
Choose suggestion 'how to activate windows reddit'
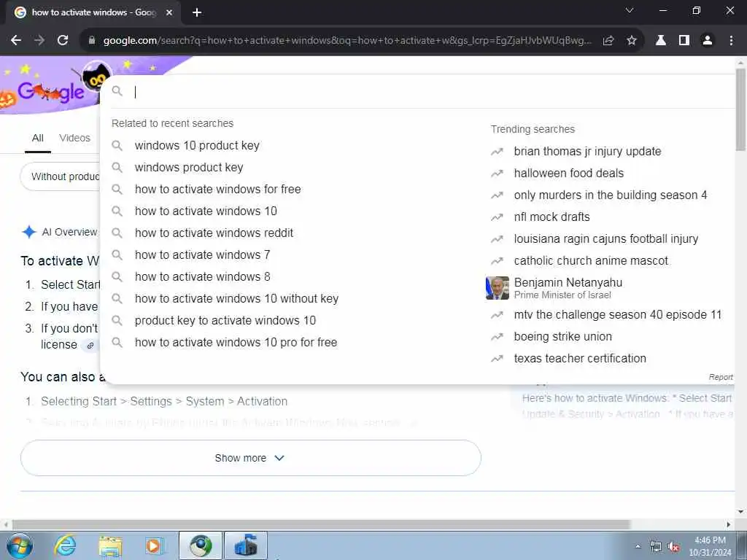tap(214, 233)
